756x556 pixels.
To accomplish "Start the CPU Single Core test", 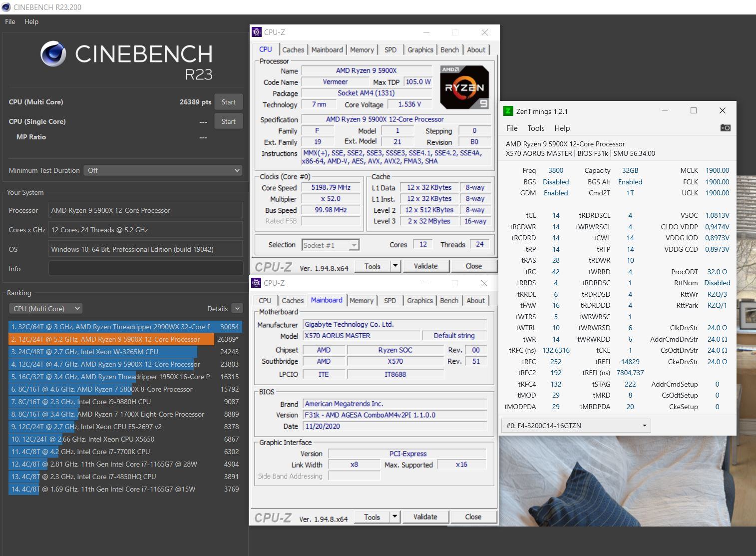I will 229,121.
